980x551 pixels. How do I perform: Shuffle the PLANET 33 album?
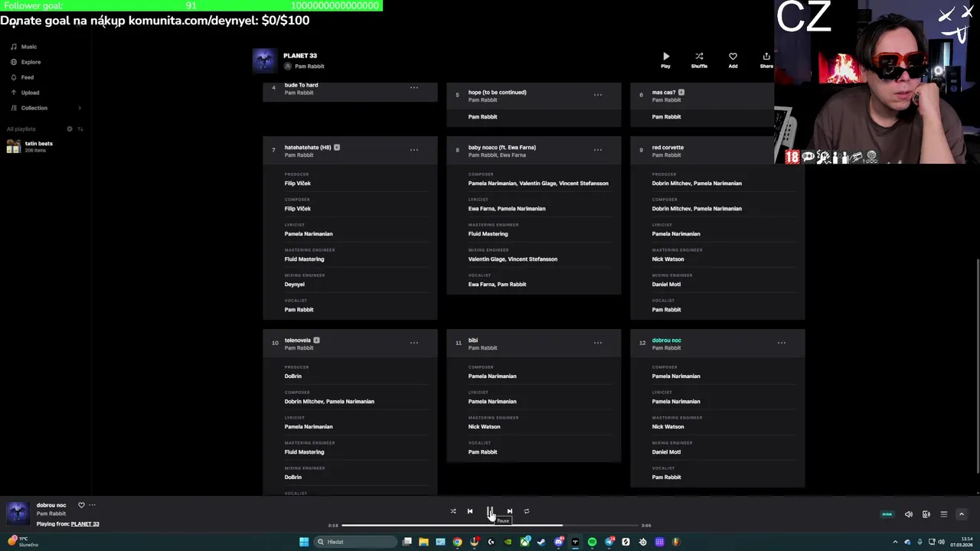pyautogui.click(x=699, y=60)
